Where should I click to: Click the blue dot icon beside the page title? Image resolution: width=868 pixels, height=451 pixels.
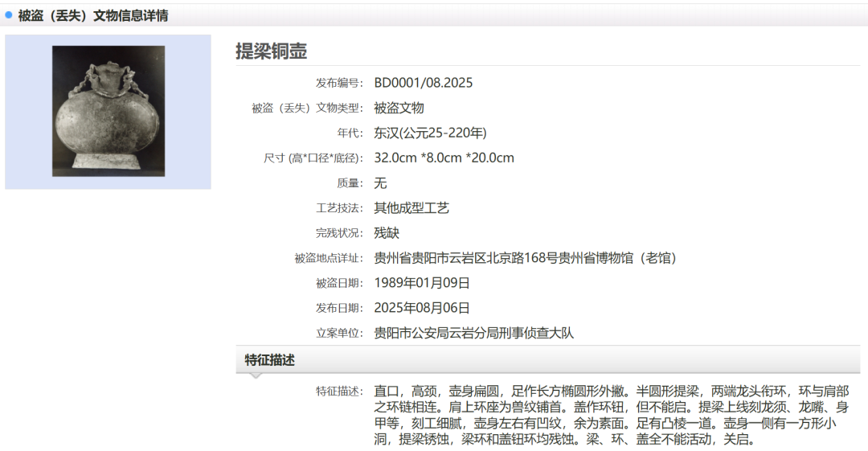point(9,15)
